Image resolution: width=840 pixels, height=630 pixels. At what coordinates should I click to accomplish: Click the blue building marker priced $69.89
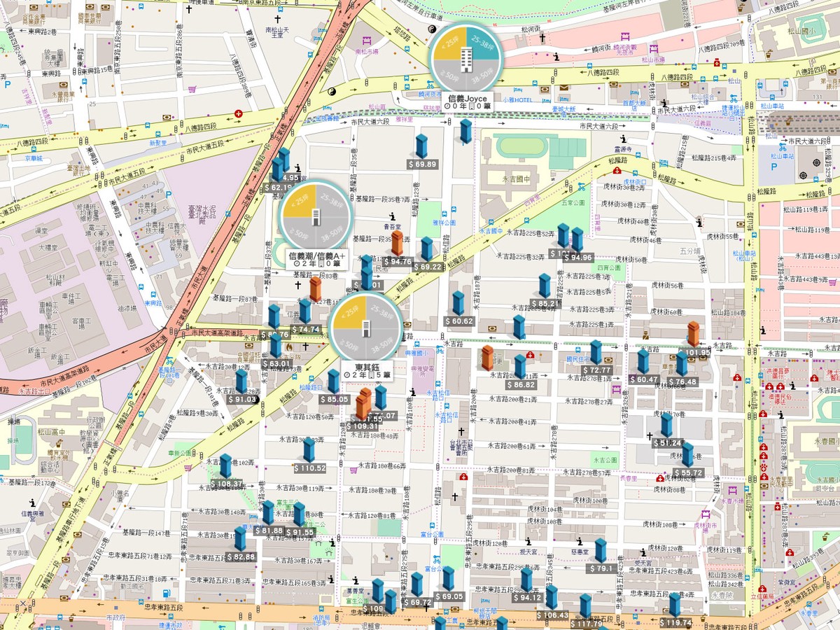pyautogui.click(x=421, y=146)
